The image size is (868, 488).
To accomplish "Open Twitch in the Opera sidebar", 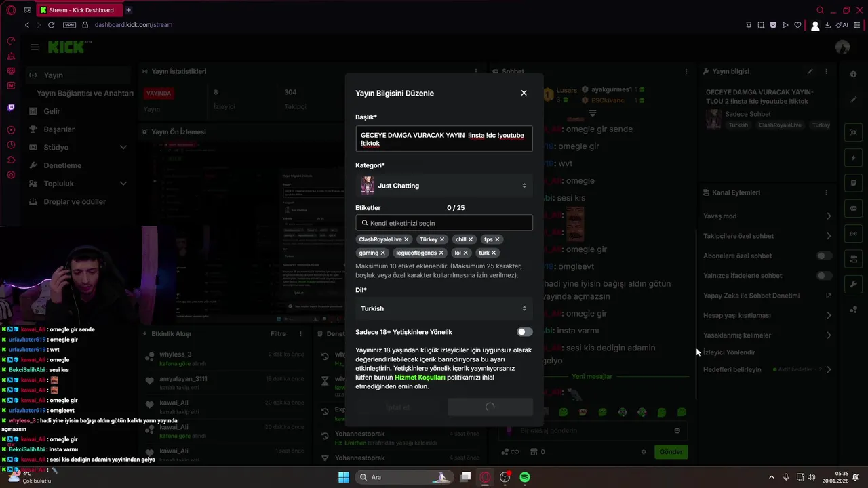I will coord(11,108).
